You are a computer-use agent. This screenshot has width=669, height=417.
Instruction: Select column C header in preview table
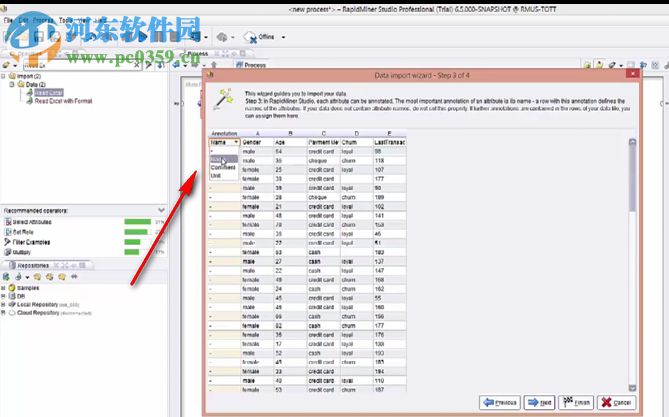pos(323,133)
